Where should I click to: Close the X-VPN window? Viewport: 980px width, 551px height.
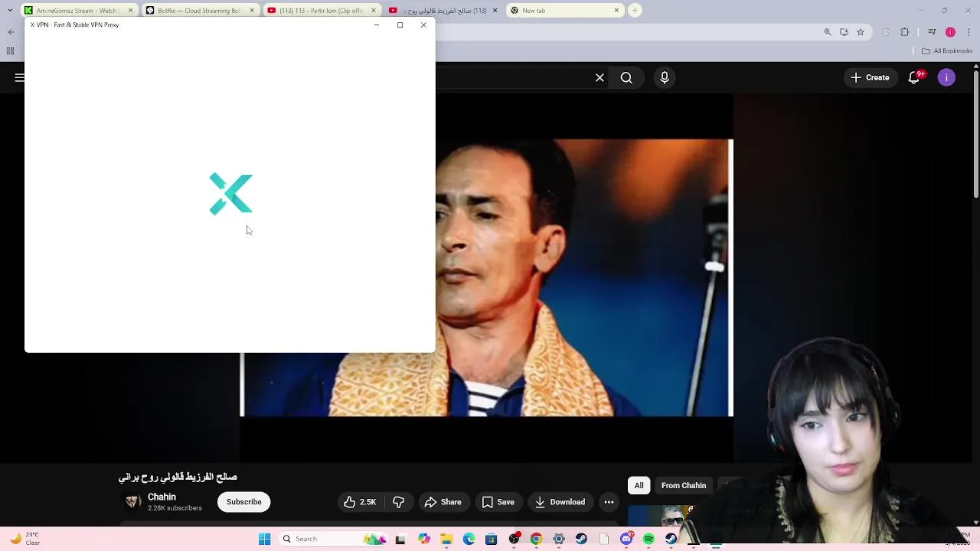point(423,25)
